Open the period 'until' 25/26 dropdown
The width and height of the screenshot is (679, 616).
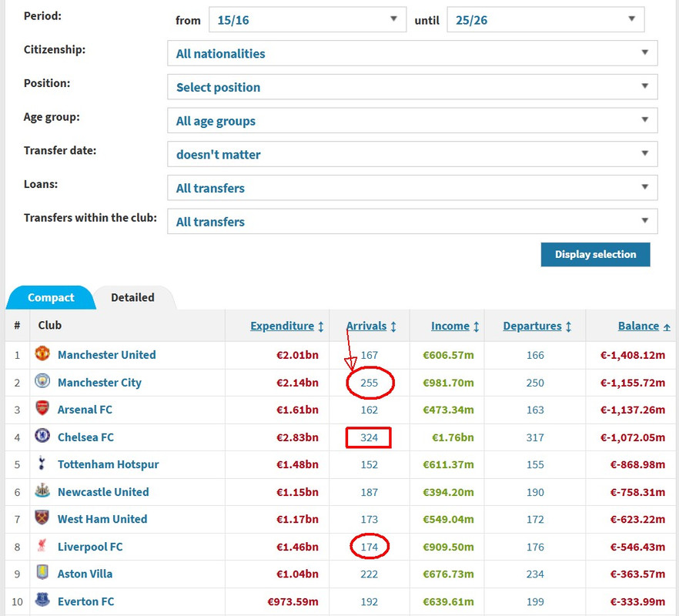pos(545,19)
